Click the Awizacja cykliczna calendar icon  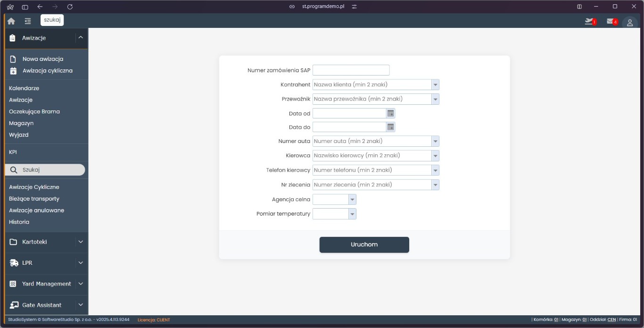13,71
